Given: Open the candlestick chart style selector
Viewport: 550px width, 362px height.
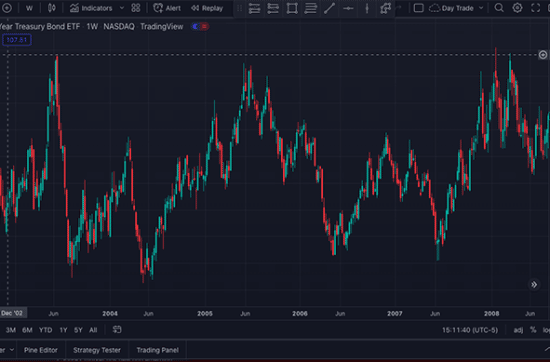Looking at the screenshot, I should pos(52,8).
